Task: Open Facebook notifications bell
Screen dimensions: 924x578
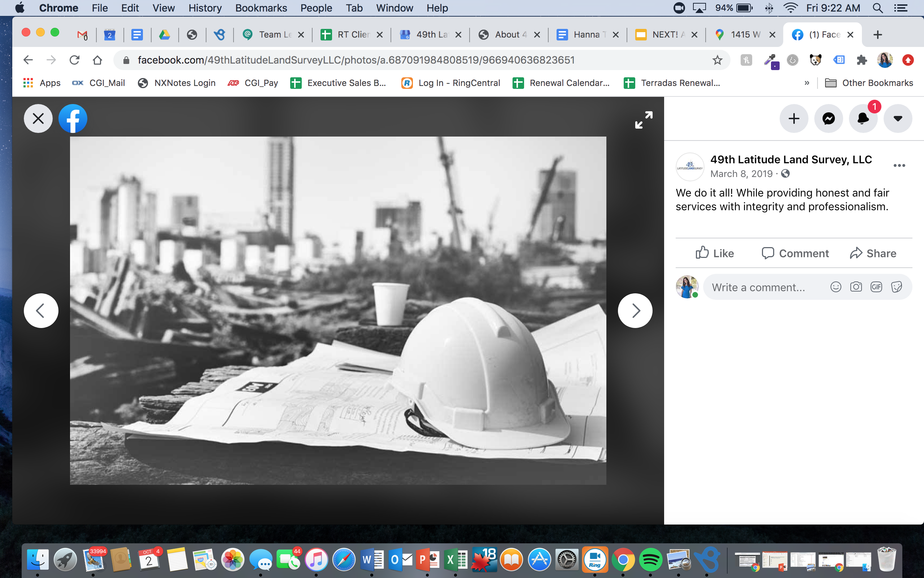Action: tap(863, 118)
